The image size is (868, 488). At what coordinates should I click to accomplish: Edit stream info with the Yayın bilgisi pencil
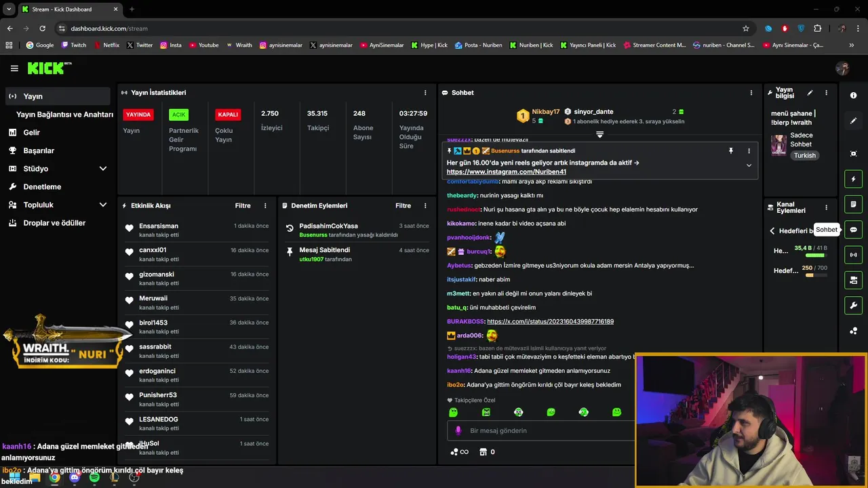click(x=810, y=93)
